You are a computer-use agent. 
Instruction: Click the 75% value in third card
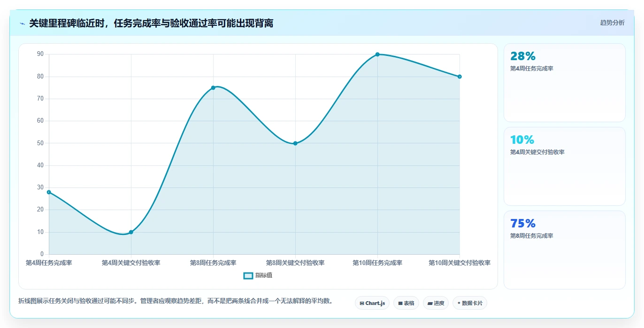pyautogui.click(x=523, y=224)
